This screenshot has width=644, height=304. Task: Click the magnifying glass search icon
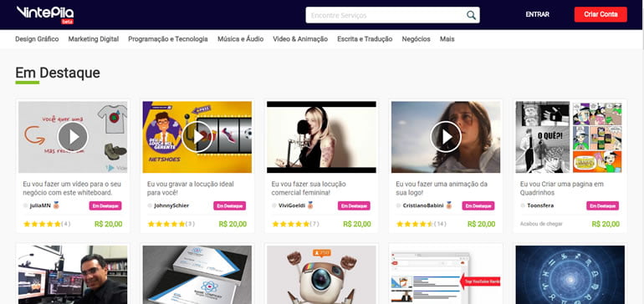[471, 16]
